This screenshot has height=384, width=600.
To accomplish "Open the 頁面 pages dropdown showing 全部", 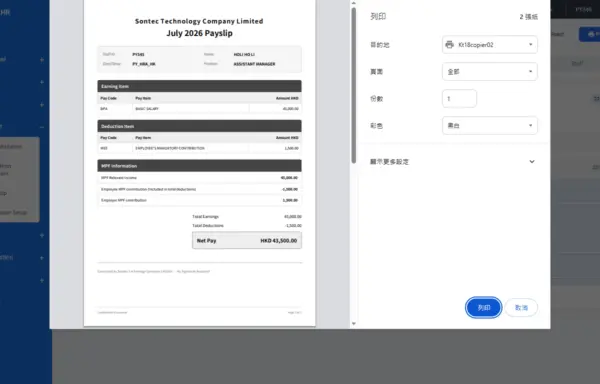I will pos(489,72).
